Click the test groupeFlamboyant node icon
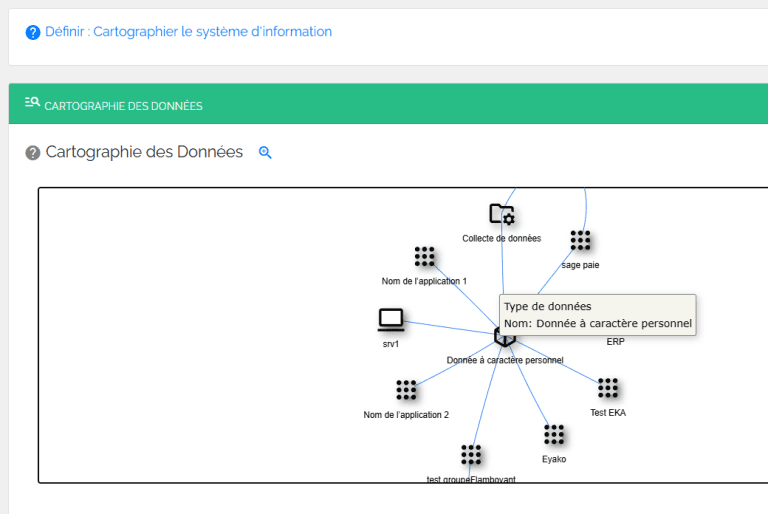Screen dimensions: 768x514 click(471, 455)
